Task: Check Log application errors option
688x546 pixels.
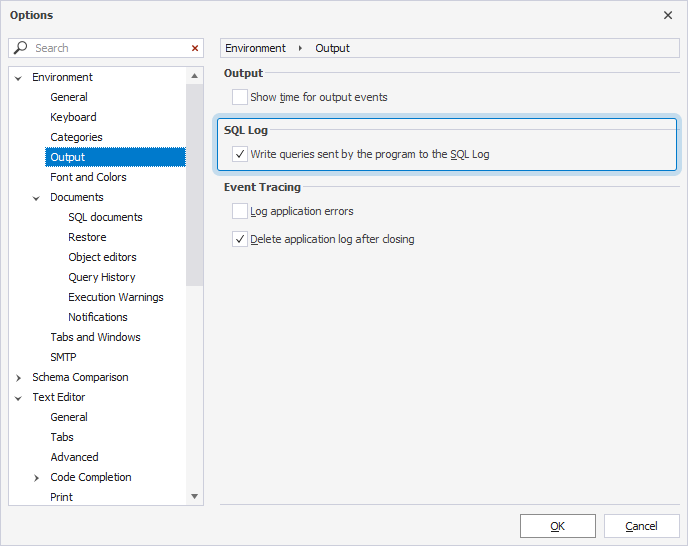Action: pyautogui.click(x=240, y=211)
